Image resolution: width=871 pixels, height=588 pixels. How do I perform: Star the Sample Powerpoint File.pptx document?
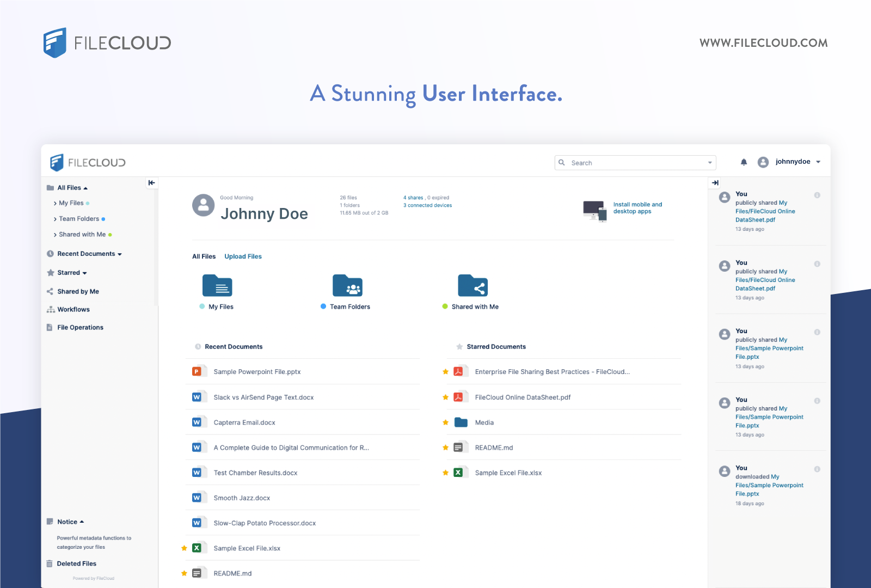(184, 372)
